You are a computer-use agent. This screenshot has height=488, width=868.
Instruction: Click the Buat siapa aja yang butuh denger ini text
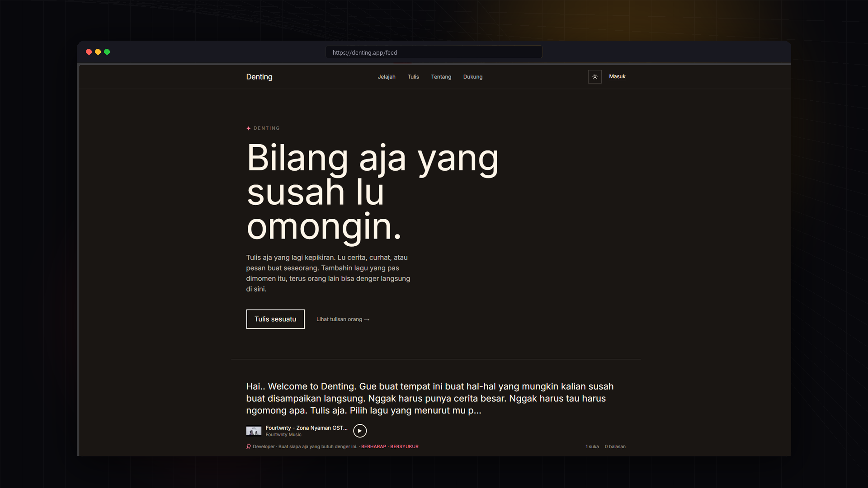[x=318, y=446]
